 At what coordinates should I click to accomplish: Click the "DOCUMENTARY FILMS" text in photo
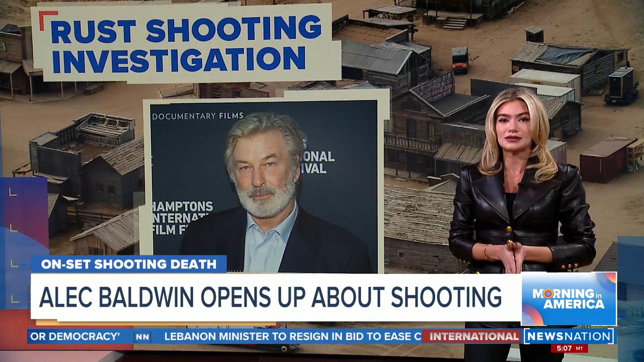tap(198, 117)
